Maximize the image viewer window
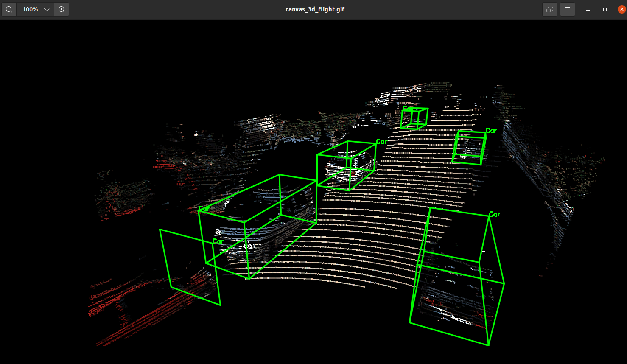The image size is (627, 364). coord(605,9)
